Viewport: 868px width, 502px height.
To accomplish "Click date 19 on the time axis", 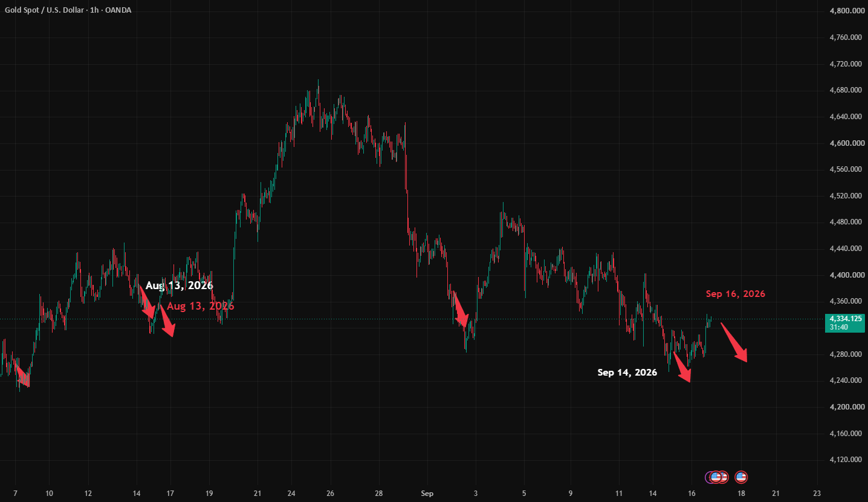I will pos(209,493).
